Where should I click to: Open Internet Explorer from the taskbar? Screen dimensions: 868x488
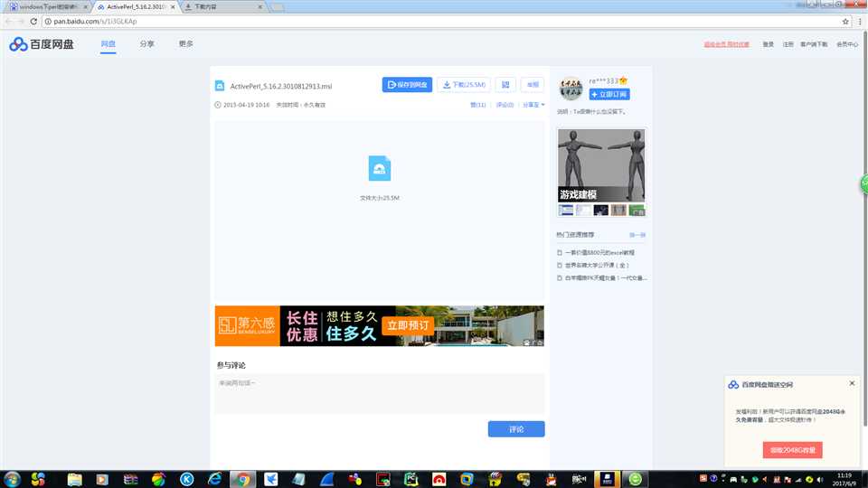point(215,479)
